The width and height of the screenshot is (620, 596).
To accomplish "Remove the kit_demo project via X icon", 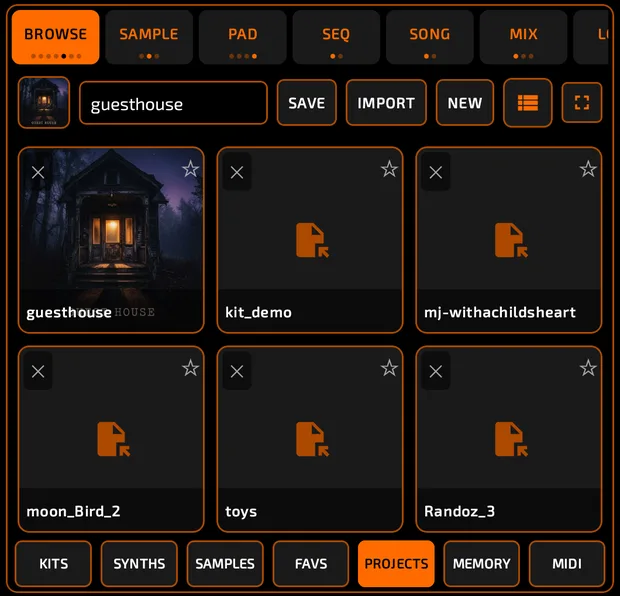I will [x=237, y=172].
